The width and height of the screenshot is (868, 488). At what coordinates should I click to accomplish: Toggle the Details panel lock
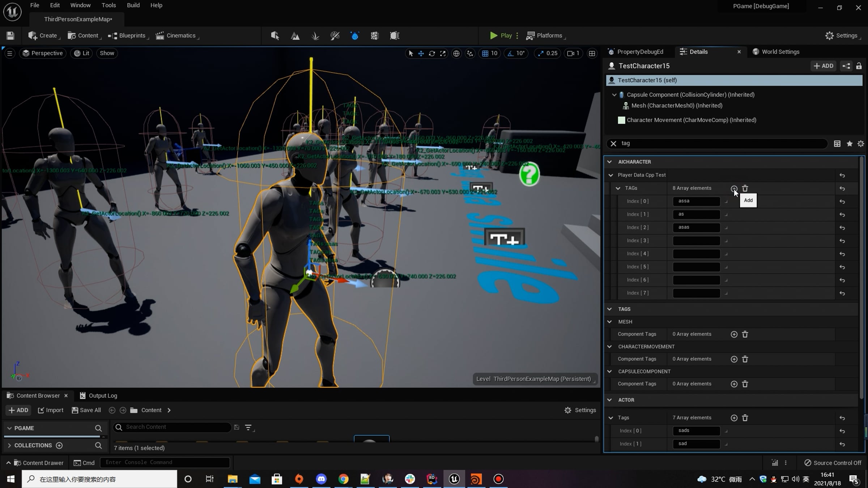coord(859,66)
